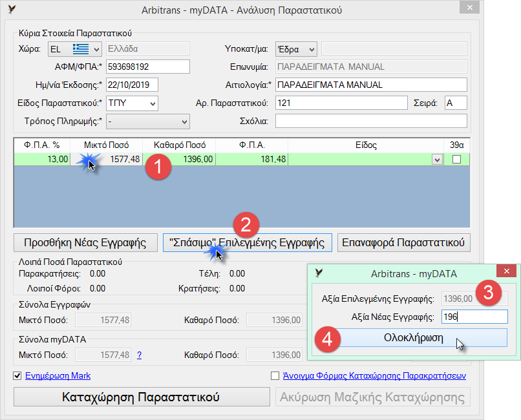Click Ολοκλήρωση button in the dialog
This screenshot has width=521, height=420.
click(413, 338)
